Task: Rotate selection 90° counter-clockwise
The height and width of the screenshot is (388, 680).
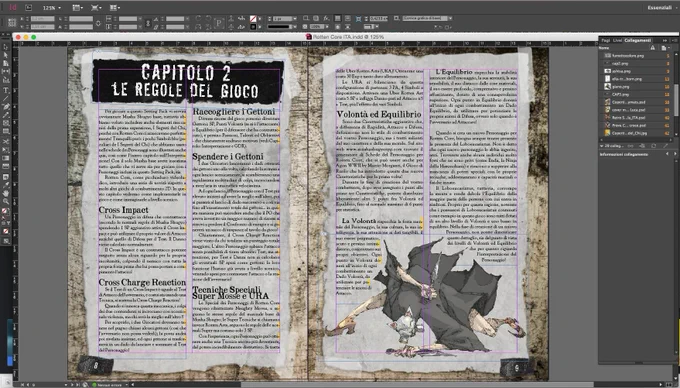Action: click(x=209, y=18)
